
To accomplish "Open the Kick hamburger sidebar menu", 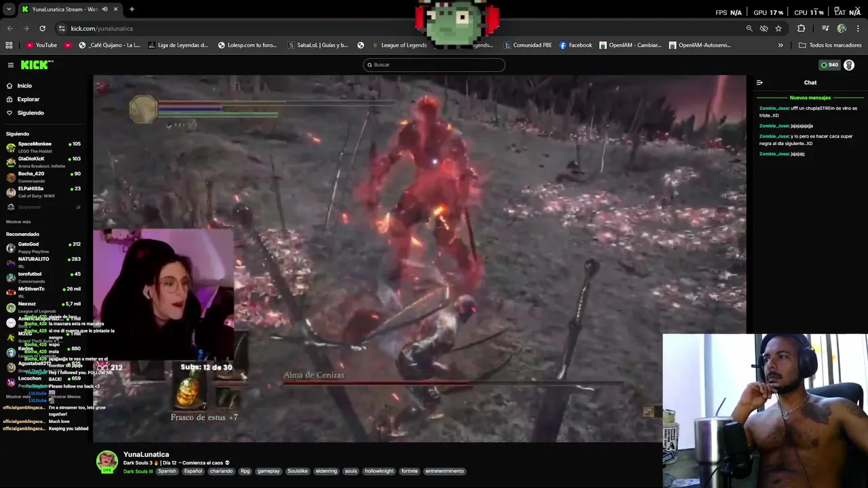I will tap(11, 65).
